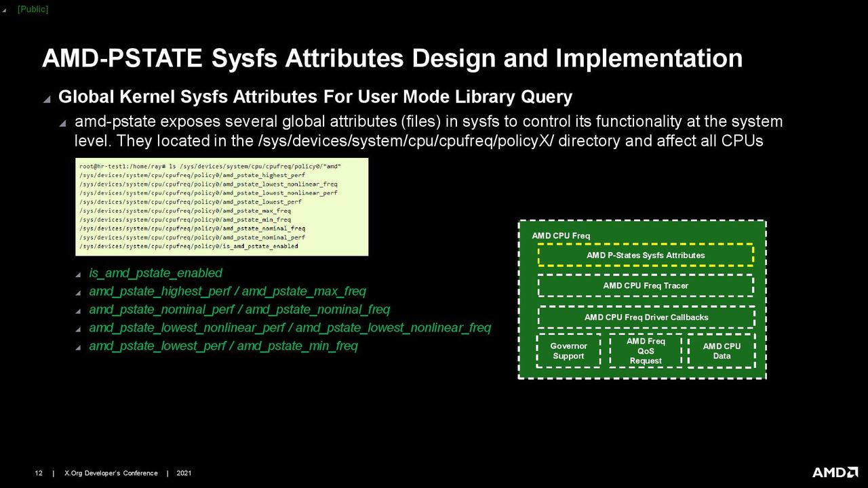Click the terminal line ending is_amd_pstate_enabled

pos(189,246)
